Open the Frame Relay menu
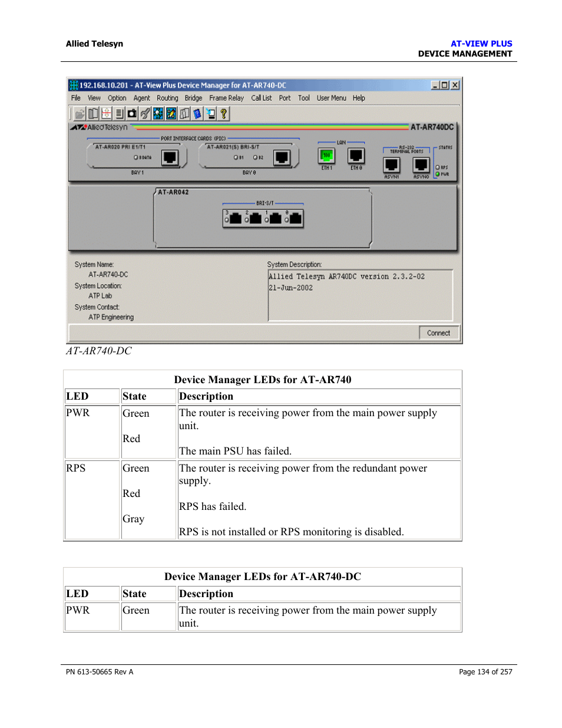 (x=226, y=98)
